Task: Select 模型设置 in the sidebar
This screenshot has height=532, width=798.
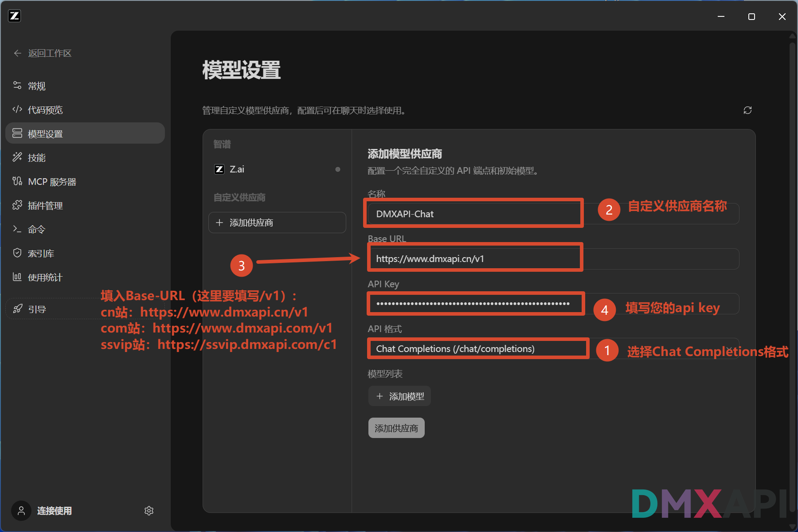Action: pos(85,133)
